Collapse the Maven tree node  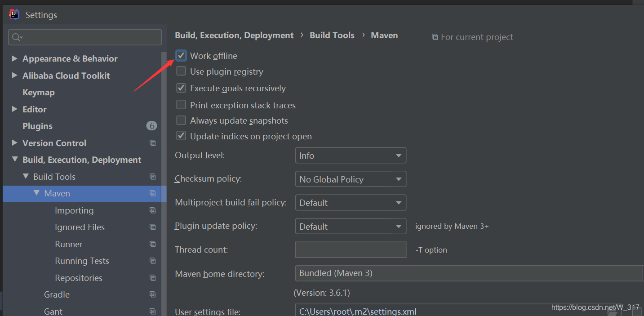(36, 193)
